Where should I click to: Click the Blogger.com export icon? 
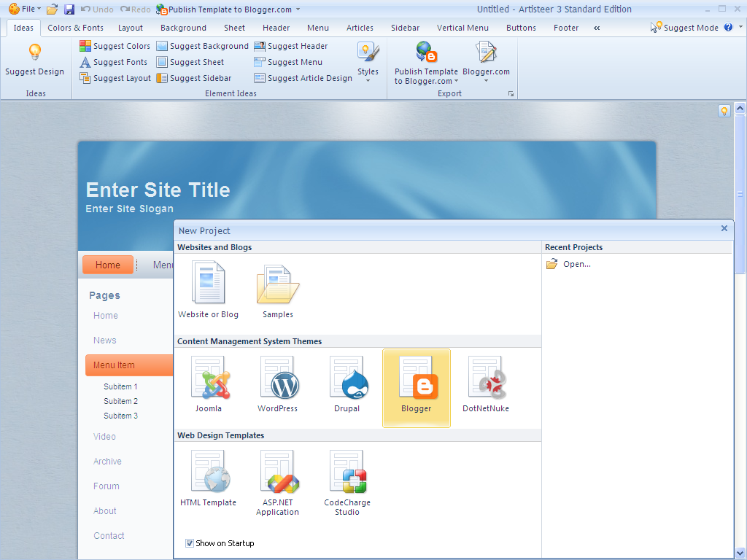pyautogui.click(x=486, y=52)
